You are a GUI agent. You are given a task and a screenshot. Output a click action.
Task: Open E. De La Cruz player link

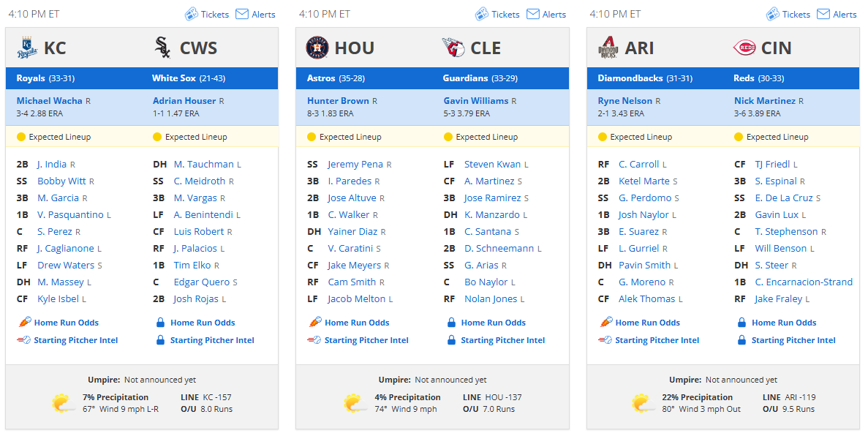[784, 198]
